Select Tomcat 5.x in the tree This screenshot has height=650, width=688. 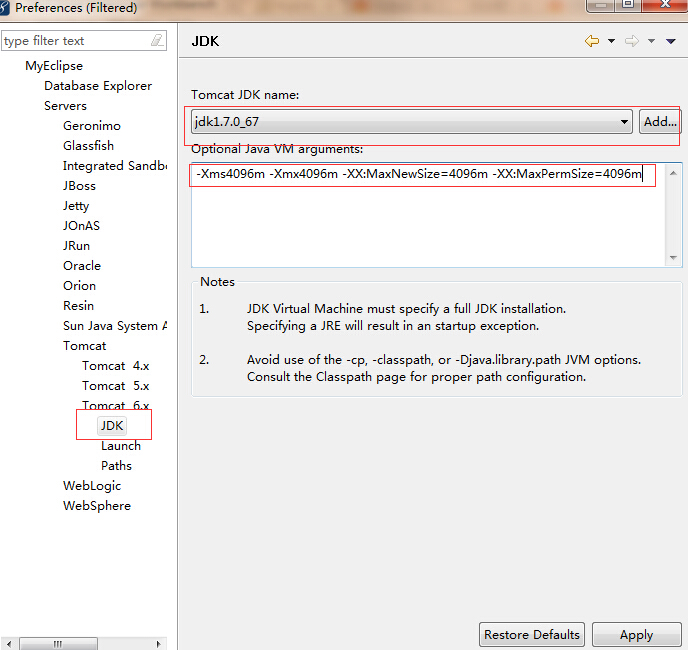tap(115, 386)
